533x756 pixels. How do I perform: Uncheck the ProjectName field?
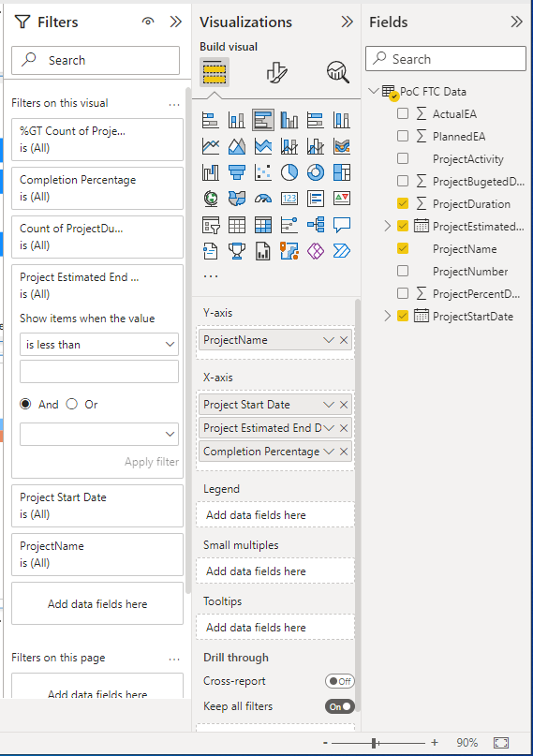403,248
